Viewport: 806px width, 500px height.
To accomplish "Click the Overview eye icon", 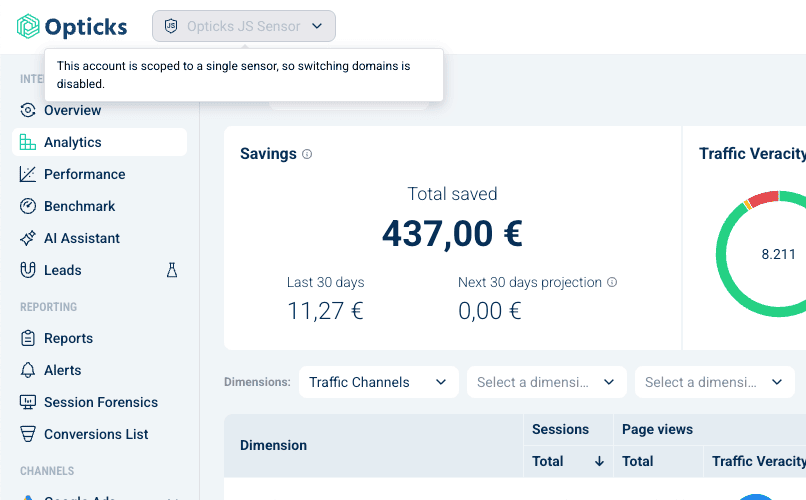I will pos(28,110).
